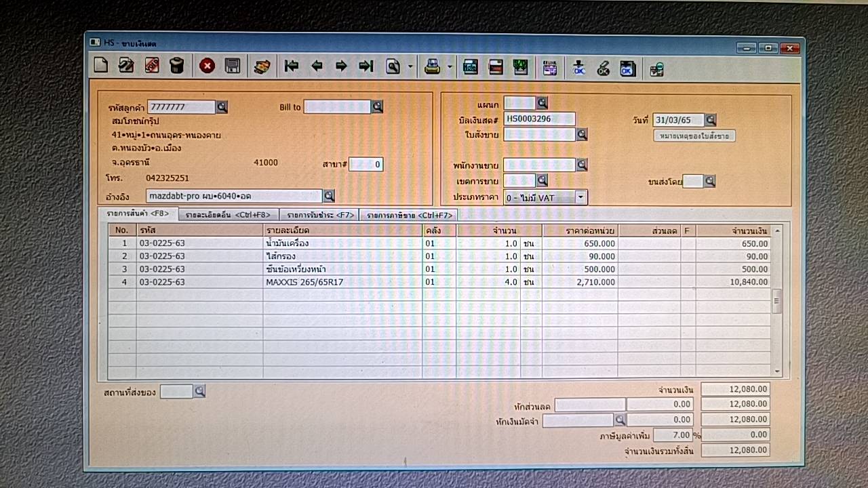
Task: Switch to รายการรับชำระ <F7> tab
Action: 319,215
